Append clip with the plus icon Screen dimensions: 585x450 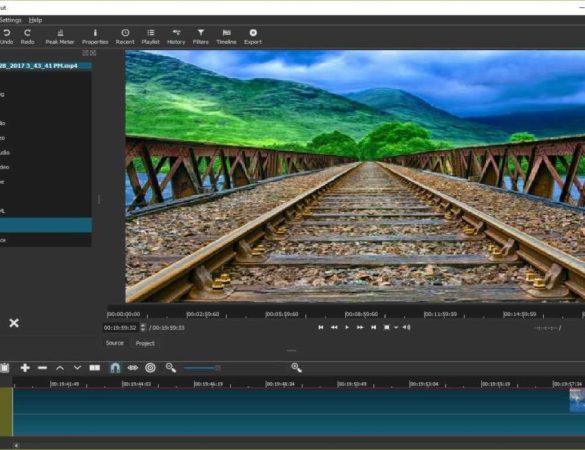[x=25, y=368]
